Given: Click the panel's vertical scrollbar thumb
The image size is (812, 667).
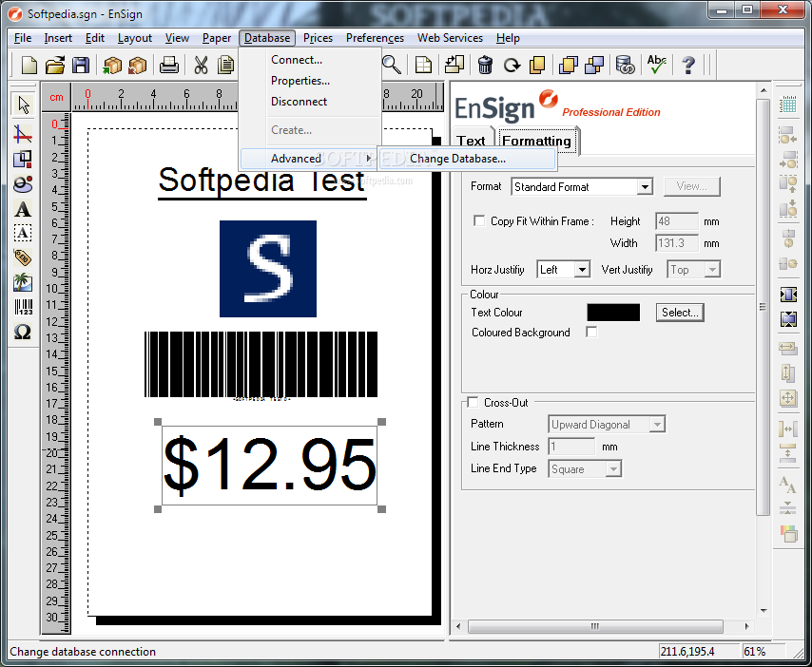Looking at the screenshot, I should point(763,307).
